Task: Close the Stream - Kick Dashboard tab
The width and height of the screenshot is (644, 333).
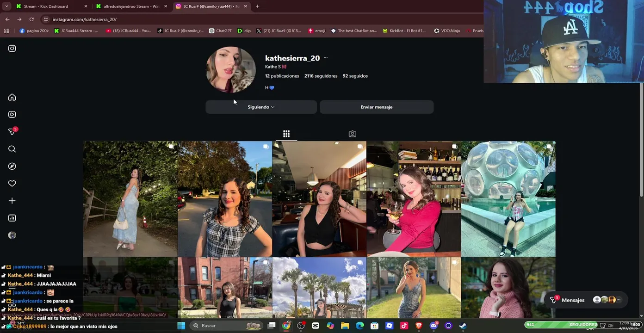Action: (86, 6)
